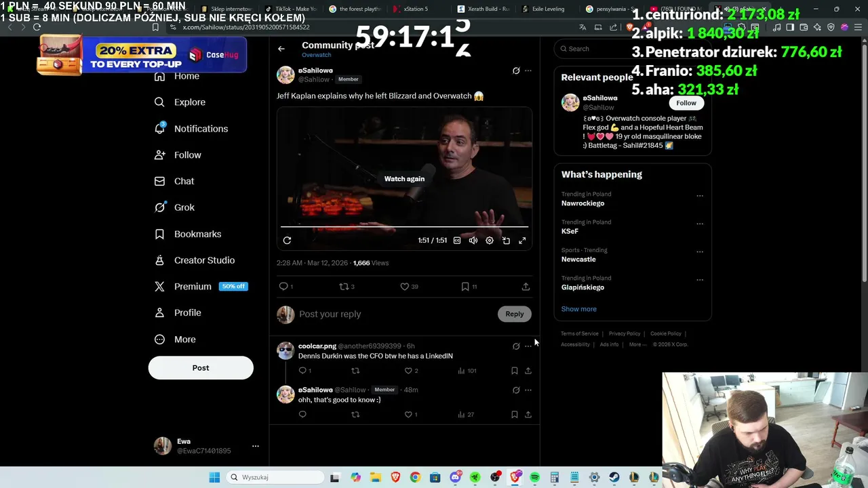Viewport: 868px width, 488px height.
Task: Expand the footer More ··· link
Action: pyautogui.click(x=637, y=344)
